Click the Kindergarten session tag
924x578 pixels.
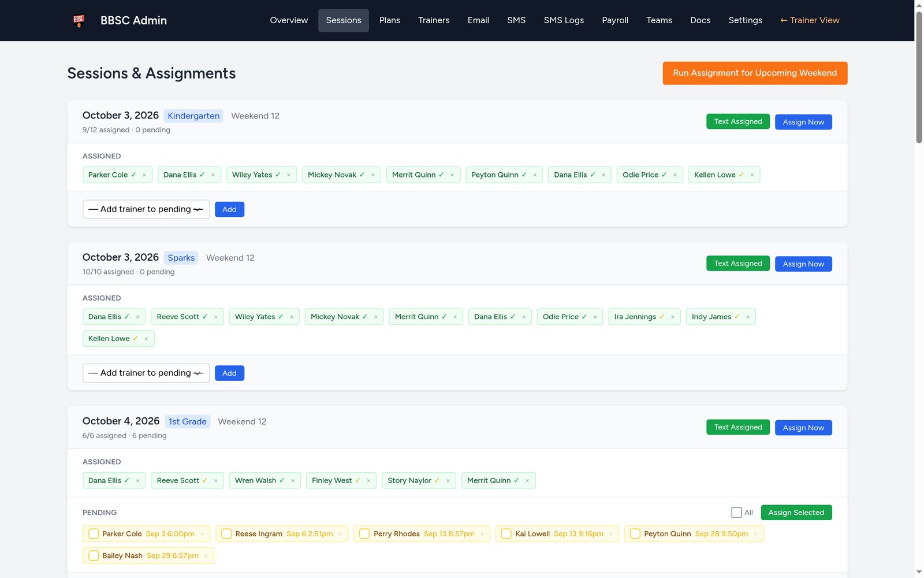pyautogui.click(x=193, y=116)
